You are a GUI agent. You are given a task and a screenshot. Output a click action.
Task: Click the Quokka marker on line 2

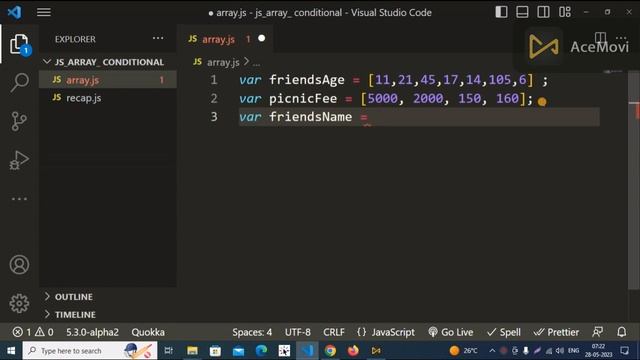tap(542, 102)
